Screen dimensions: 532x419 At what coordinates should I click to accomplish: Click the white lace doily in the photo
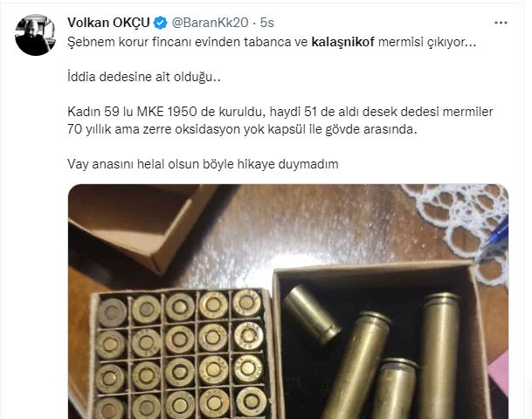[x=461, y=220]
